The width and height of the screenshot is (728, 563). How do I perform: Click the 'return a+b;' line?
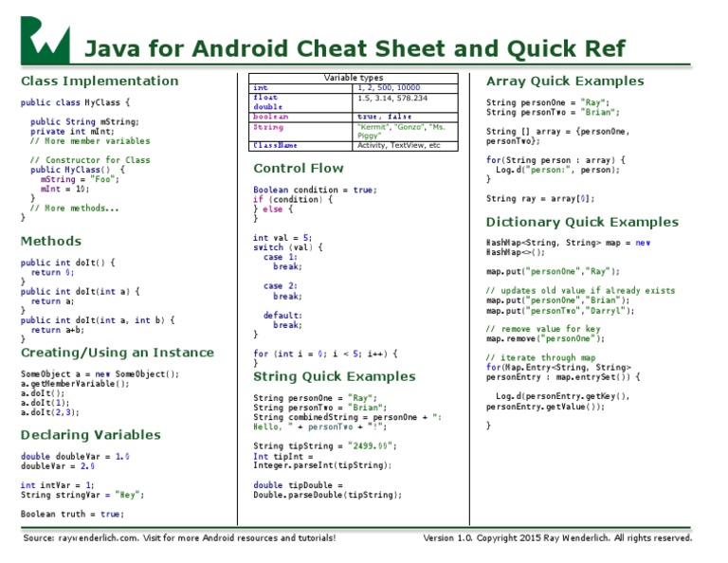tap(58, 330)
